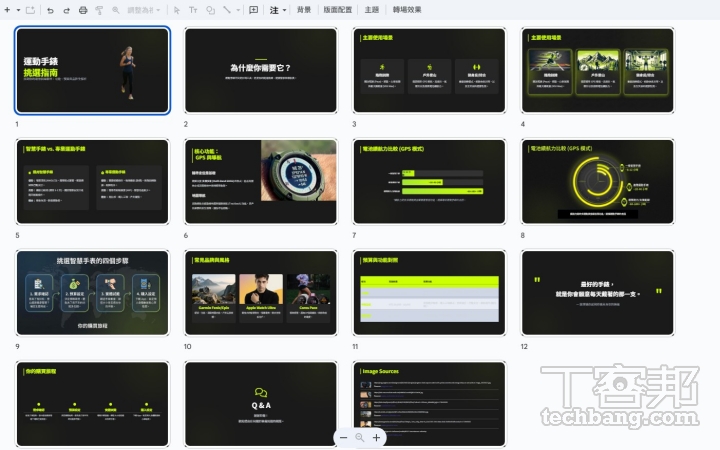
Task: Open the 注 input tools dropdown
Action: [x=278, y=10]
